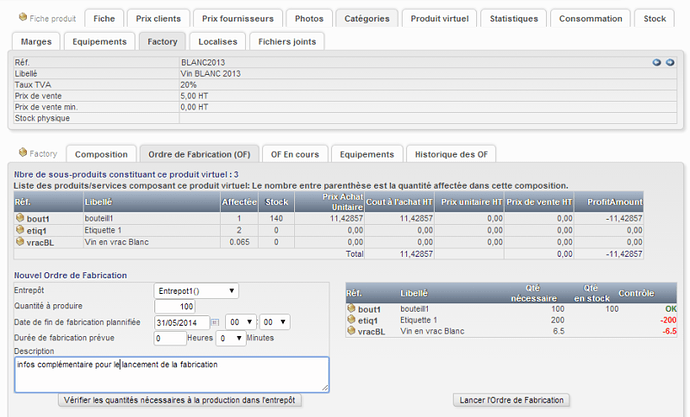Viewport: 690px width, 417px height.
Task: Show the Historique des OF tab
Action: [450, 154]
